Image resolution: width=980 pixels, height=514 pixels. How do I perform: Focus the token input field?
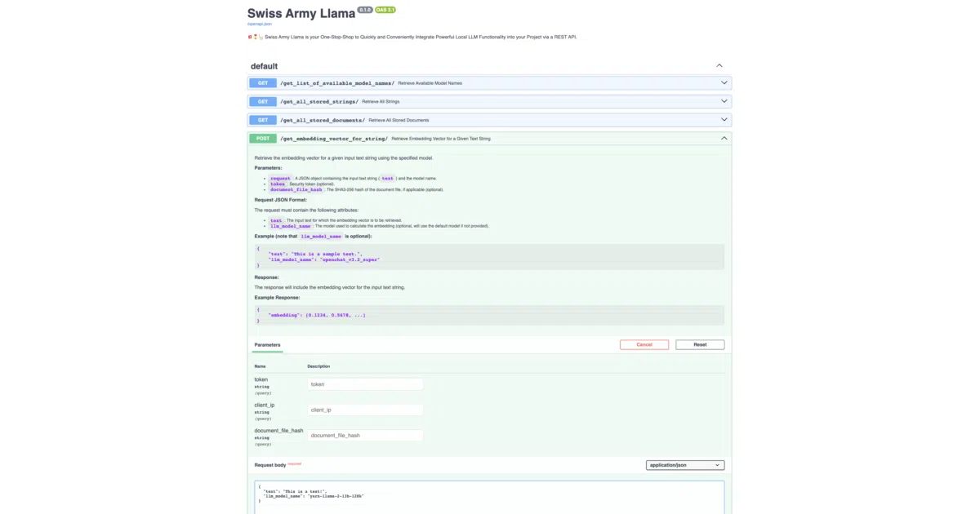pyautogui.click(x=365, y=384)
